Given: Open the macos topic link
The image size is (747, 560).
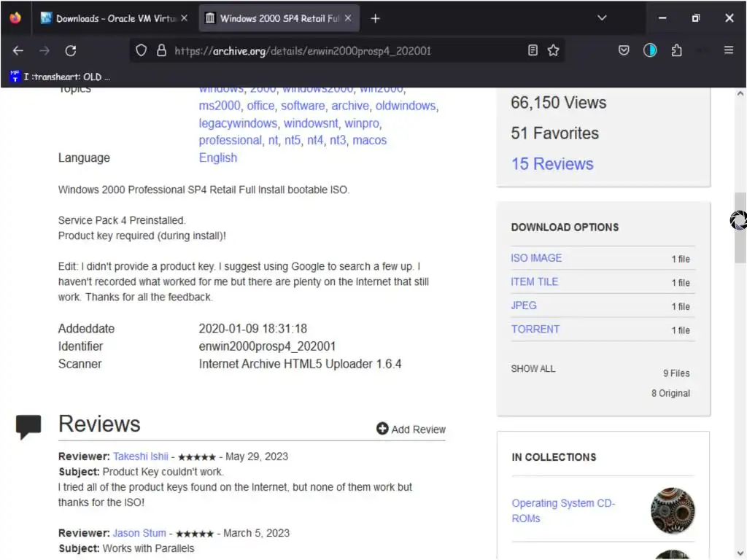Looking at the screenshot, I should [x=370, y=141].
